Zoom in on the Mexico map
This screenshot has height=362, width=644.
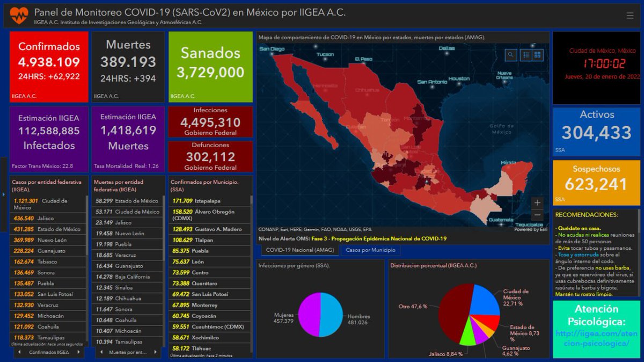coord(537,203)
